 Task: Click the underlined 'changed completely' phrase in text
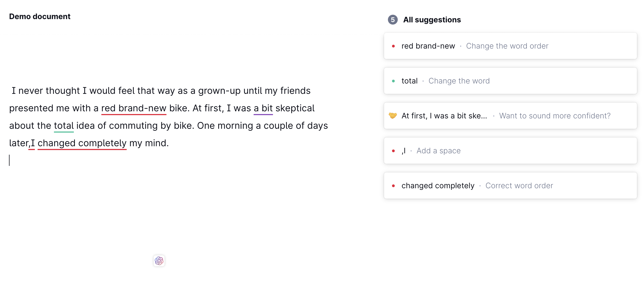click(82, 143)
